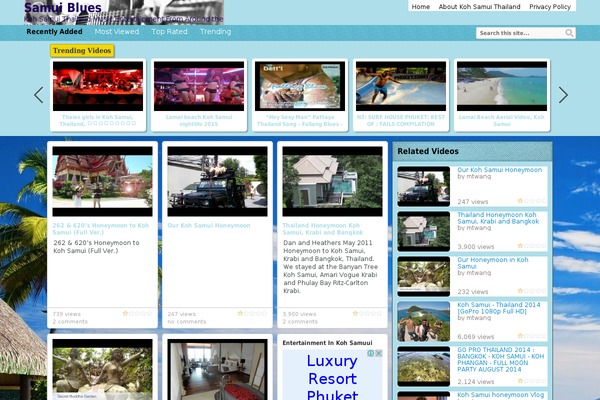The image size is (600, 400).
Task: Open related statue thumbnail with 232 views
Action: [x=424, y=276]
